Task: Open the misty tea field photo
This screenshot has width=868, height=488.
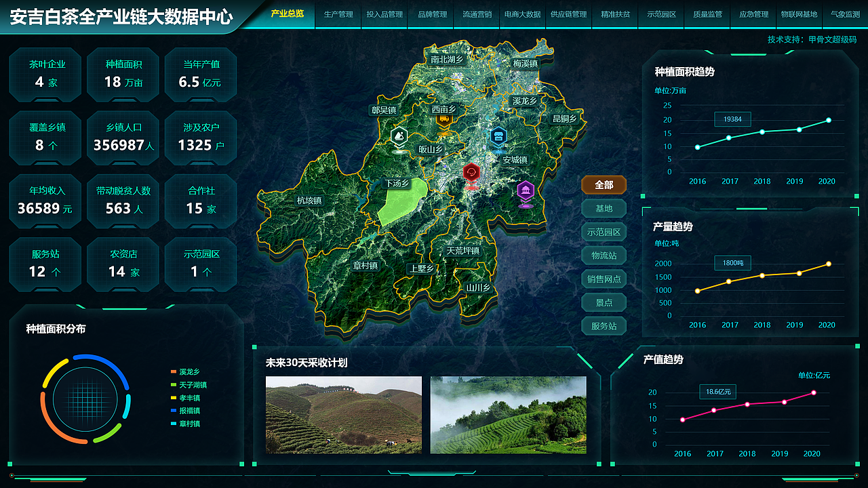Action: [x=509, y=415]
